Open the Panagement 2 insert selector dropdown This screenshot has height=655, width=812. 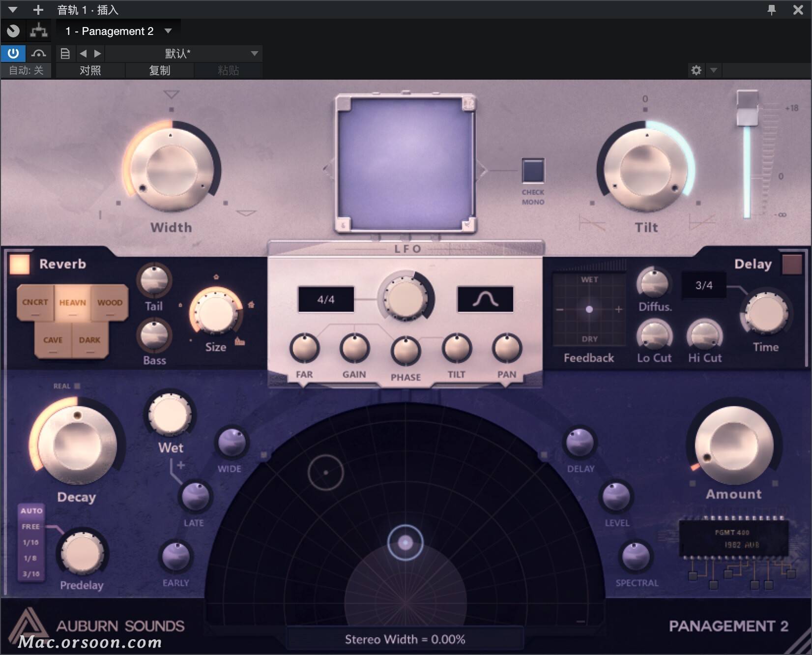(118, 31)
